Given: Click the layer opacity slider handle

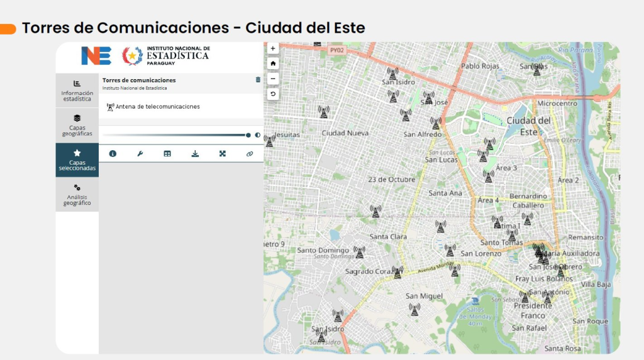Looking at the screenshot, I should pyautogui.click(x=248, y=135).
